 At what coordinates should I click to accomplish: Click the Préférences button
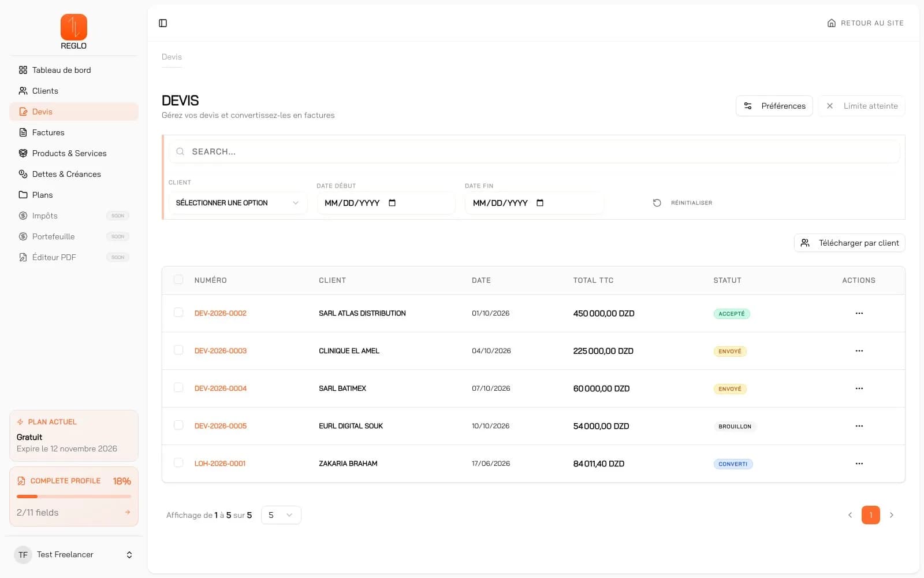coord(774,106)
